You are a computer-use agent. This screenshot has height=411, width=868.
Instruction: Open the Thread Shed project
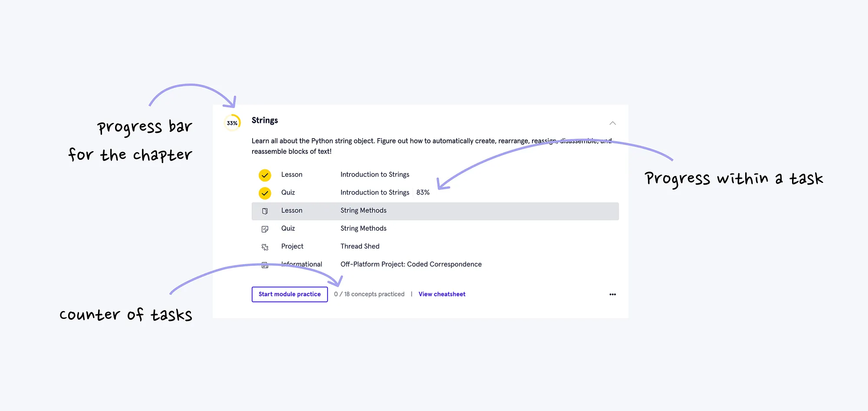tap(360, 246)
